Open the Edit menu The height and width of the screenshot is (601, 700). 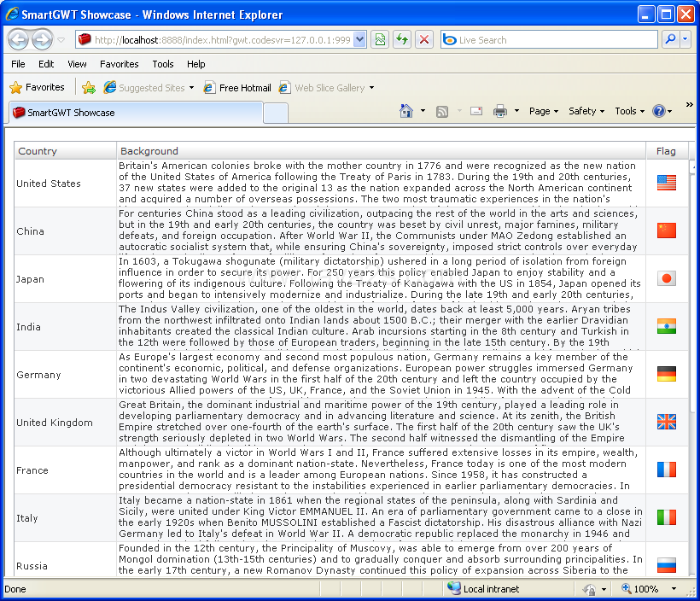click(x=46, y=64)
